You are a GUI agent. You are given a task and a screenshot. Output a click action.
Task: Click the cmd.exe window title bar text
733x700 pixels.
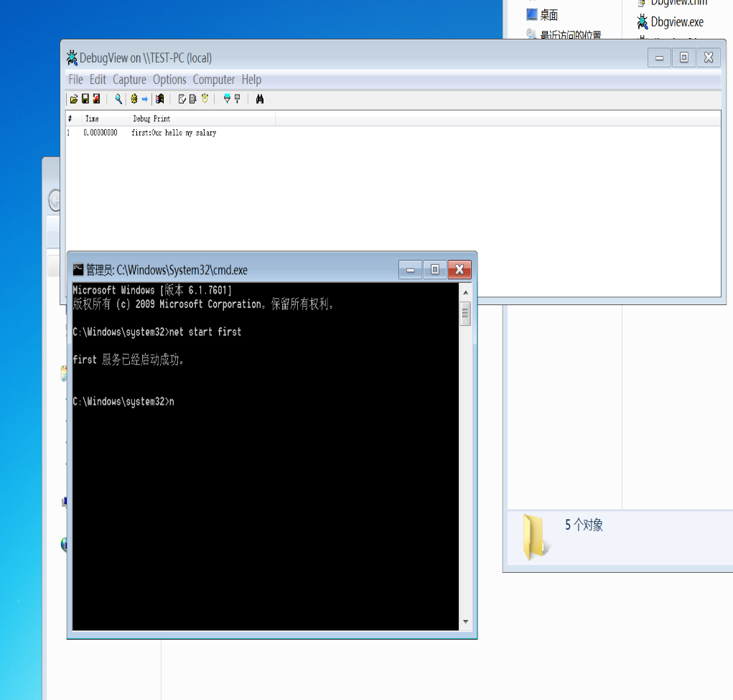(167, 270)
